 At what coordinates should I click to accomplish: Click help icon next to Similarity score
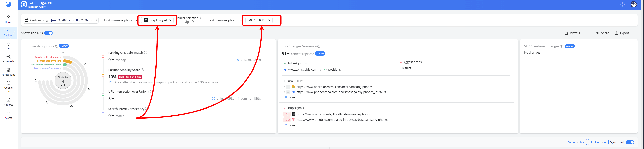(x=57, y=46)
